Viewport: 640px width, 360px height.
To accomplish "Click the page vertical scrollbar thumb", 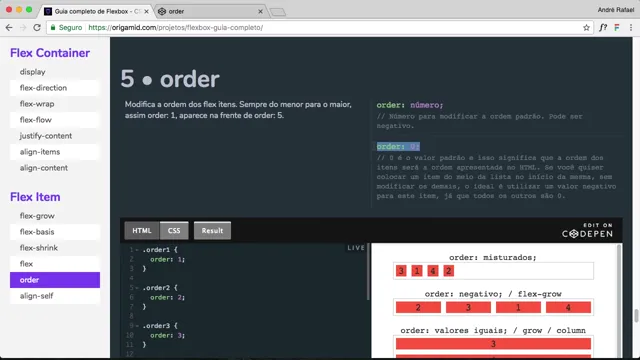I will coord(636,316).
